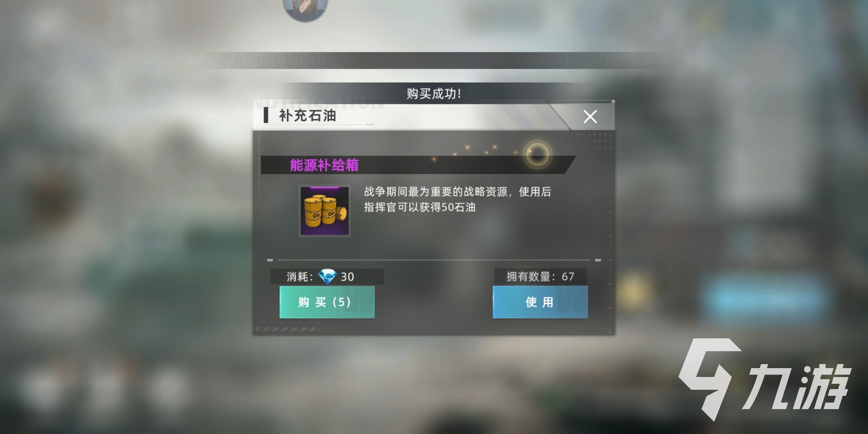Tap the item description text about 50石油
Image resolution: width=868 pixels, height=434 pixels.
[457, 199]
